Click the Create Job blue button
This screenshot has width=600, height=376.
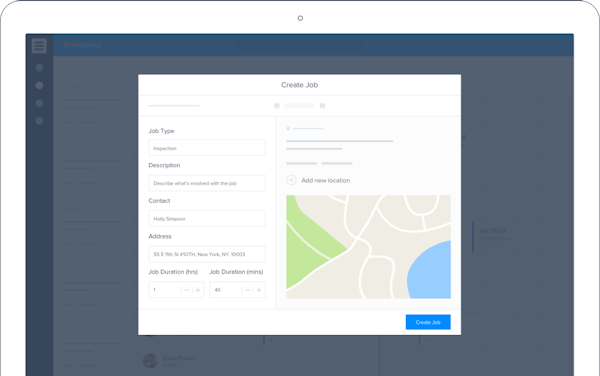428,322
